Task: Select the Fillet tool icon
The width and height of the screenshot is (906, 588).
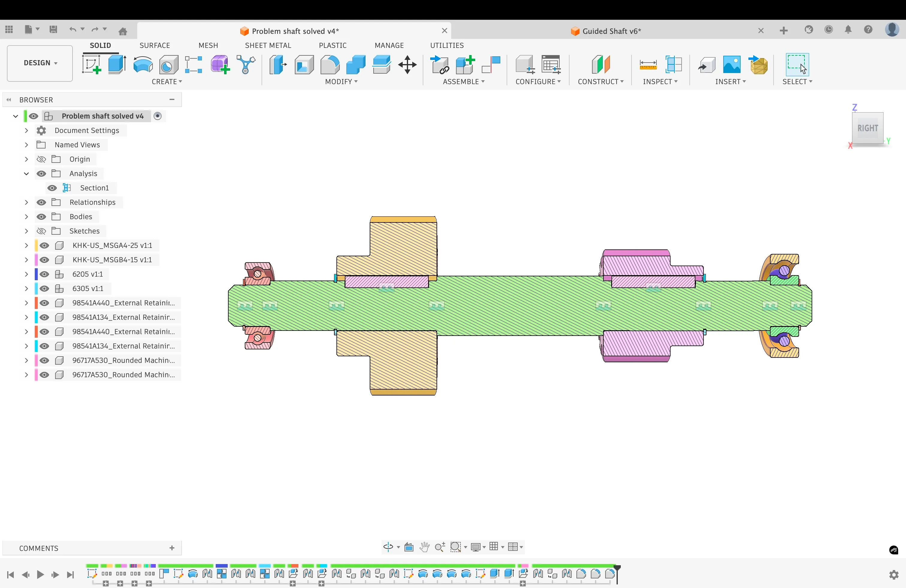Action: coord(330,64)
